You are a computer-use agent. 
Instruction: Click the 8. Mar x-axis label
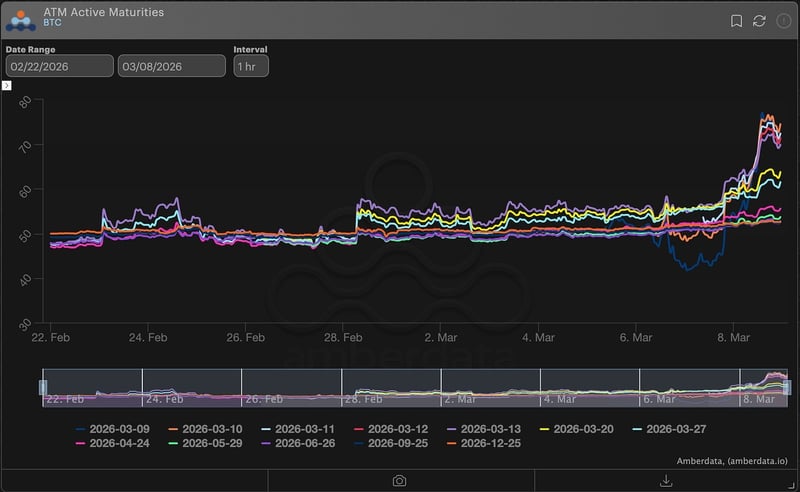[733, 337]
